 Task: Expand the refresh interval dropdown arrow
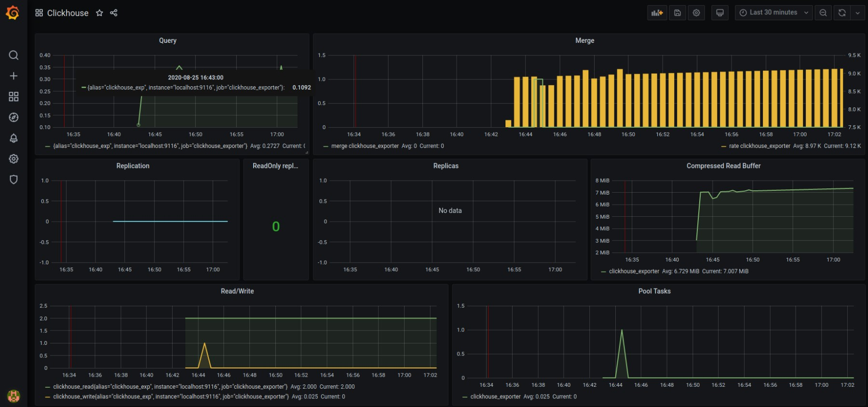(x=857, y=13)
